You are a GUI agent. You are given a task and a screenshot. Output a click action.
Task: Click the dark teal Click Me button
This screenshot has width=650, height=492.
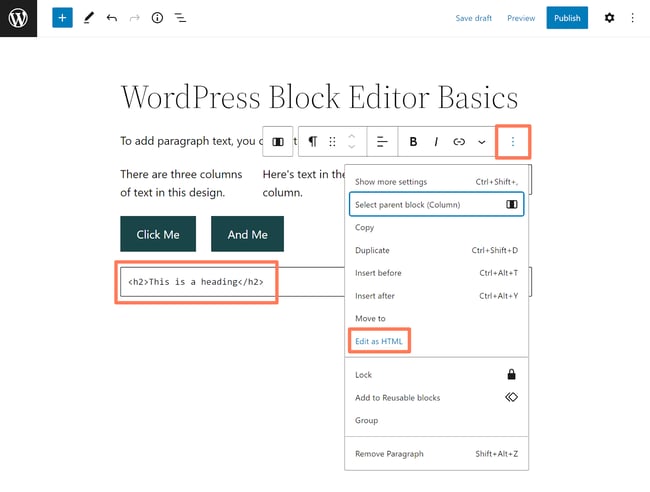coord(158,234)
